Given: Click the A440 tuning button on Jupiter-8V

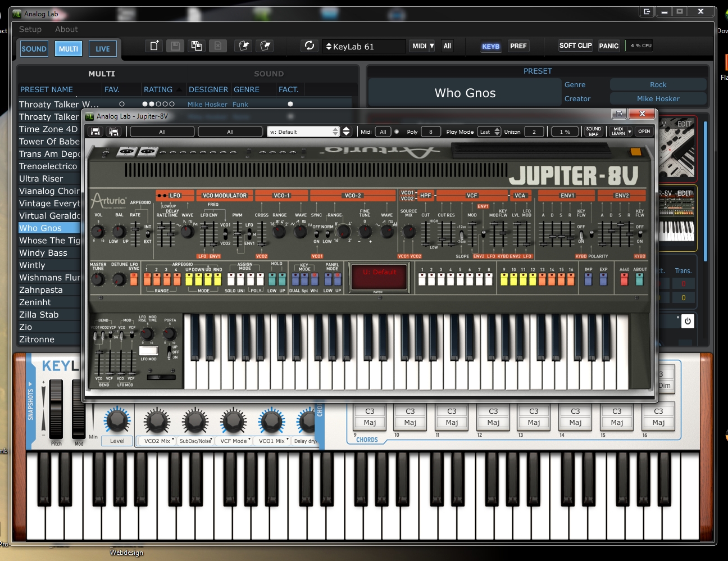Looking at the screenshot, I should (624, 279).
